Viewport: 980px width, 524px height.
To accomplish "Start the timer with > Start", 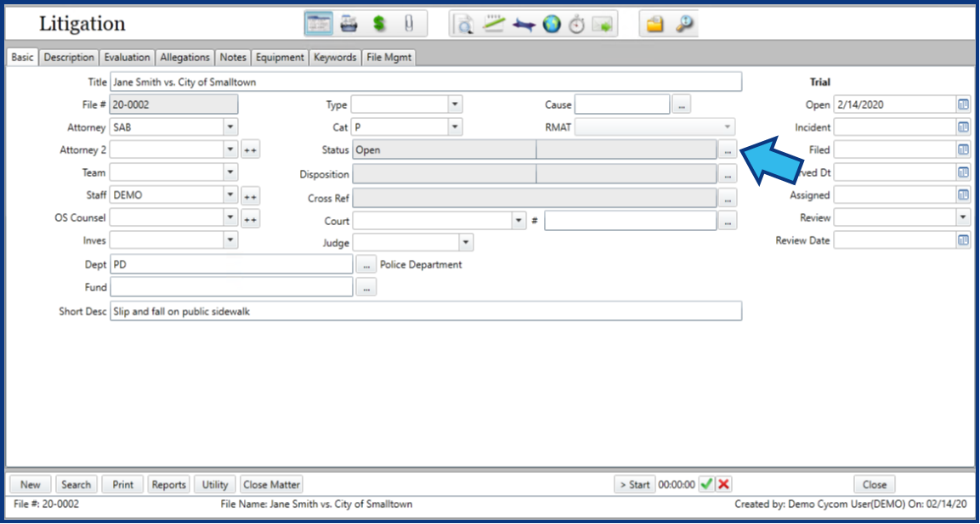I will [x=635, y=484].
